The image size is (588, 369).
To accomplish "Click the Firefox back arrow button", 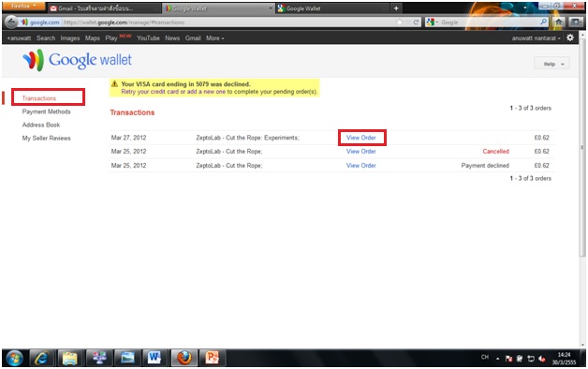I will [11, 22].
